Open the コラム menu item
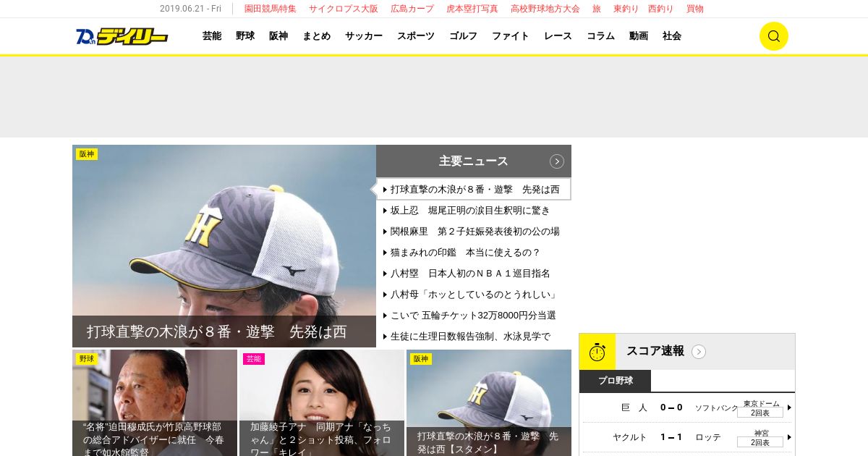This screenshot has width=868, height=456. [600, 36]
